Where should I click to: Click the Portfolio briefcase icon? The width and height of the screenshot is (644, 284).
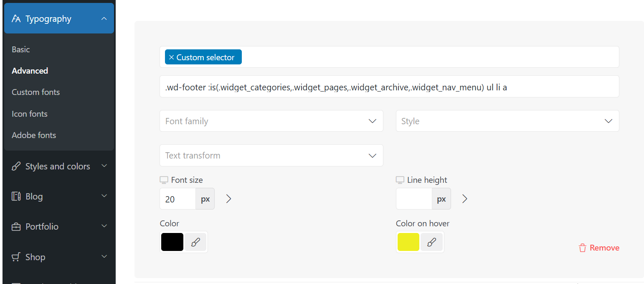(x=16, y=227)
